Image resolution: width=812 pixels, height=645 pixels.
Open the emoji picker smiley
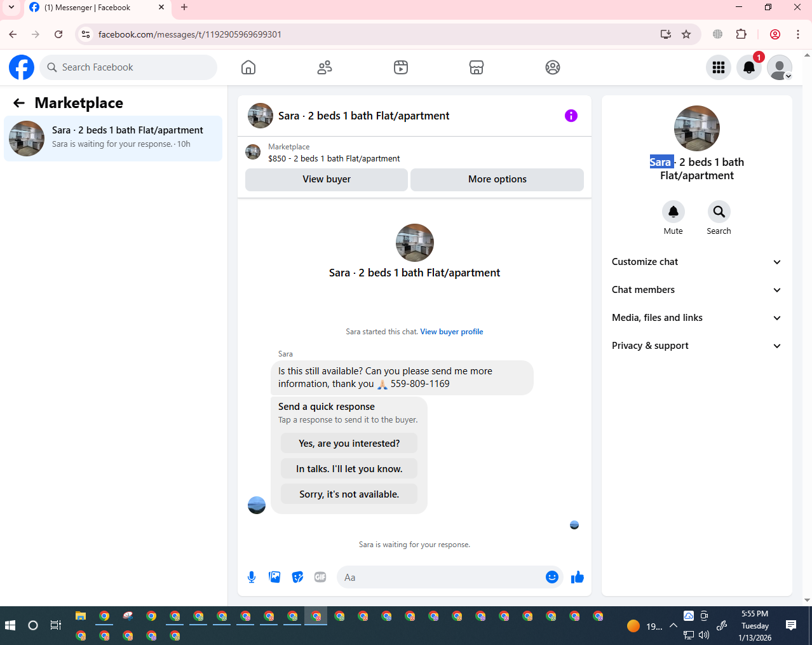pyautogui.click(x=552, y=577)
